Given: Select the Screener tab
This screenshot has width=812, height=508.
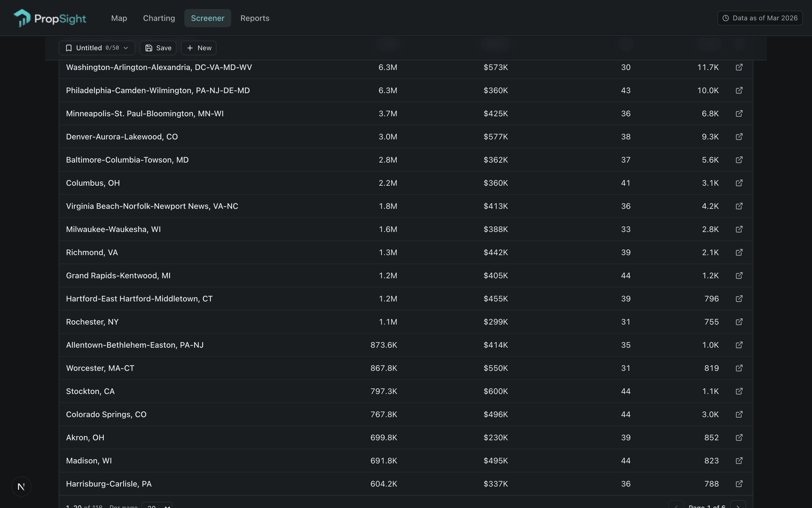Looking at the screenshot, I should coord(208,18).
